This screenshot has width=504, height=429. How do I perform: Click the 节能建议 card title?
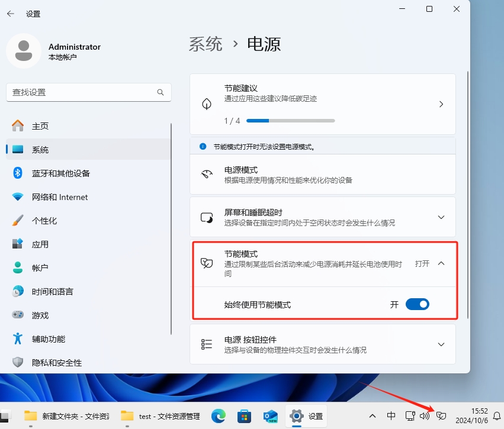[x=241, y=88]
